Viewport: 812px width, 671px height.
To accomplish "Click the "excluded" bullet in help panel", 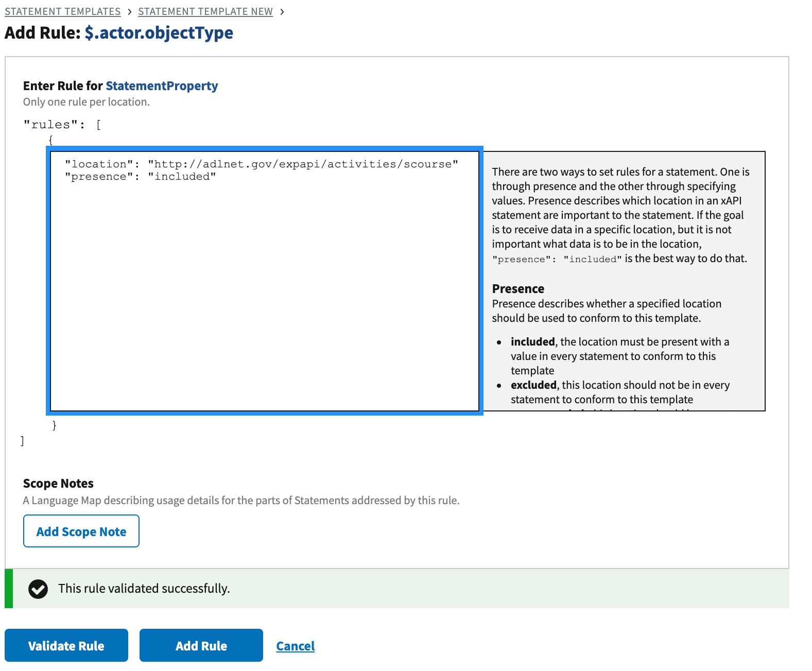I will [x=533, y=385].
